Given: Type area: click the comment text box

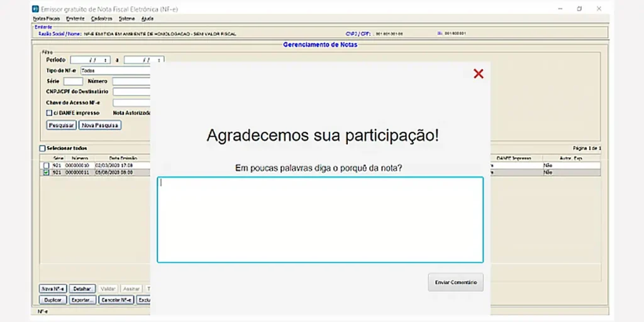Looking at the screenshot, I should (319, 219).
